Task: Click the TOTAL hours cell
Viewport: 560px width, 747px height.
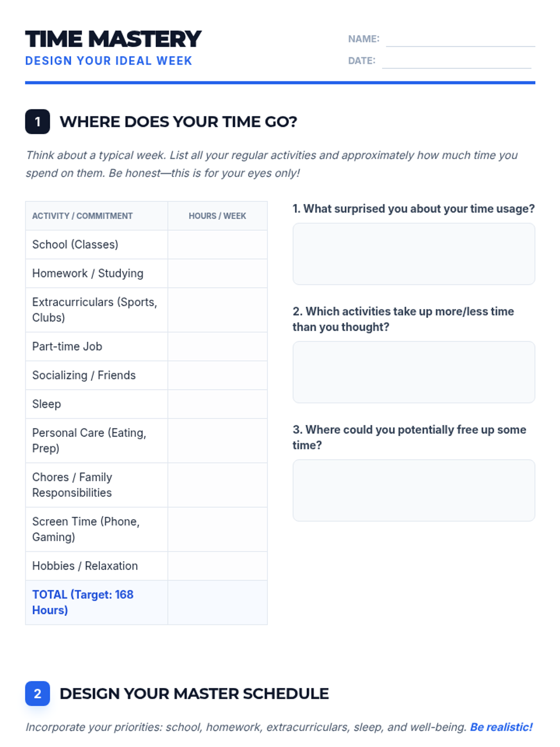Action: click(x=217, y=602)
